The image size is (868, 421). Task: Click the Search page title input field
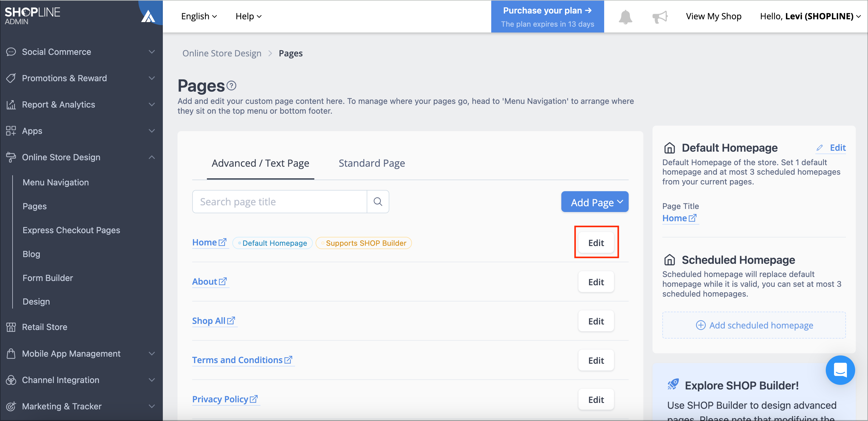[x=280, y=202]
